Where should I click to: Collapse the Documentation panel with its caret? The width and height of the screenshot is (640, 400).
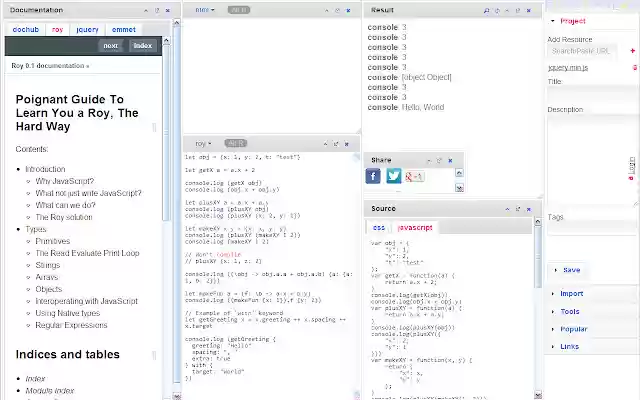click(x=146, y=11)
